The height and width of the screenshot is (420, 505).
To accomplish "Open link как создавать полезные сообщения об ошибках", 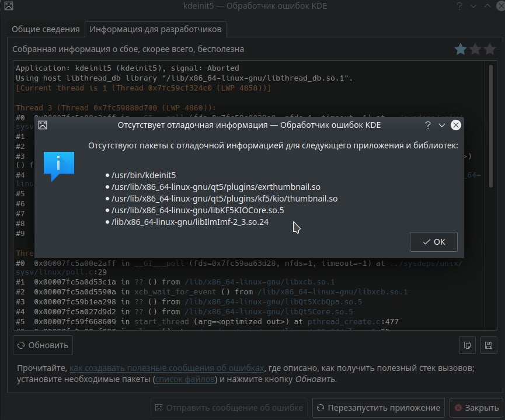I will (167, 368).
